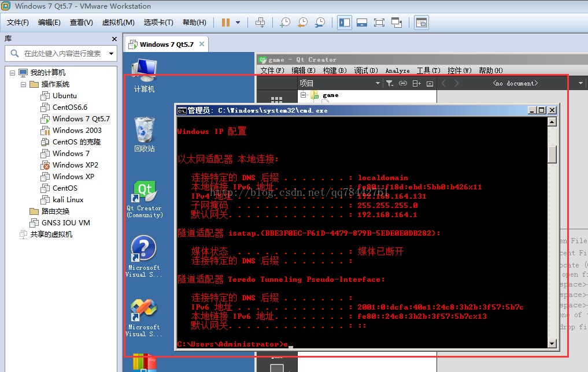Click the Qt Creator welcome mode grid icon
The height and width of the screenshot is (372, 588).
276,99
